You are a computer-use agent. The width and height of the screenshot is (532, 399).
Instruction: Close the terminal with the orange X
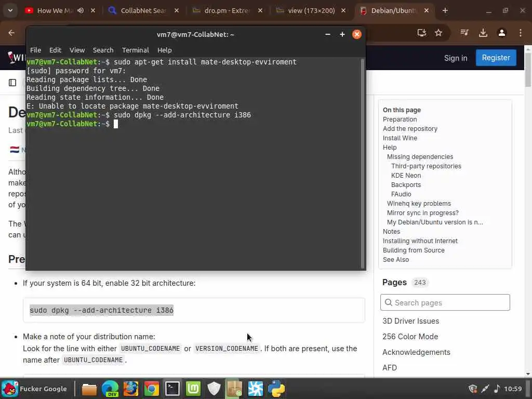(357, 34)
